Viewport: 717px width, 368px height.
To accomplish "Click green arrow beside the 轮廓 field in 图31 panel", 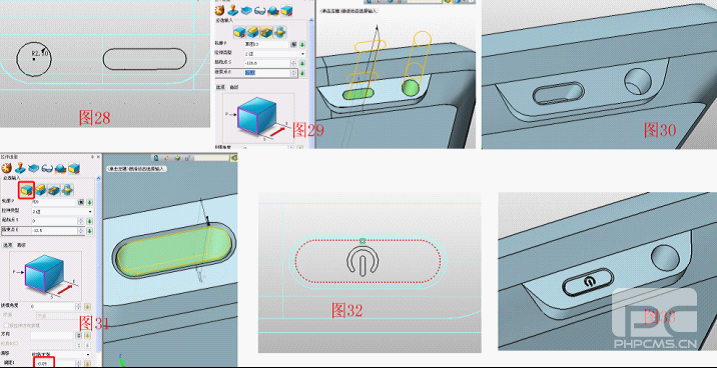I will pos(90,202).
